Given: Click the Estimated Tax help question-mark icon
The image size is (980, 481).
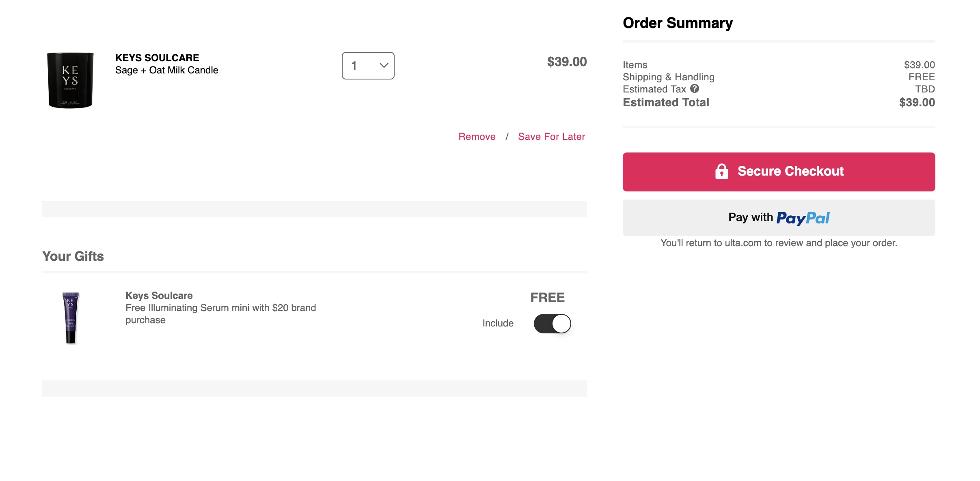Looking at the screenshot, I should pyautogui.click(x=695, y=88).
